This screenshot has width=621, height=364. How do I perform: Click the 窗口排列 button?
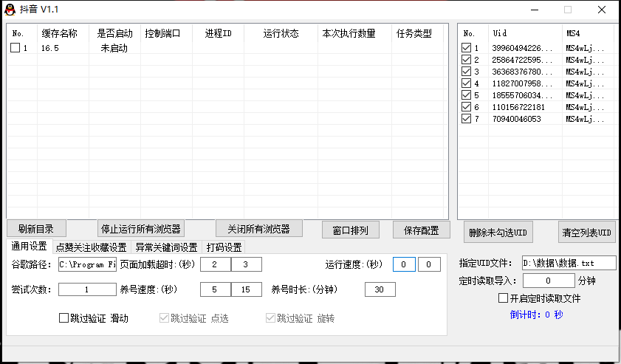tap(351, 230)
